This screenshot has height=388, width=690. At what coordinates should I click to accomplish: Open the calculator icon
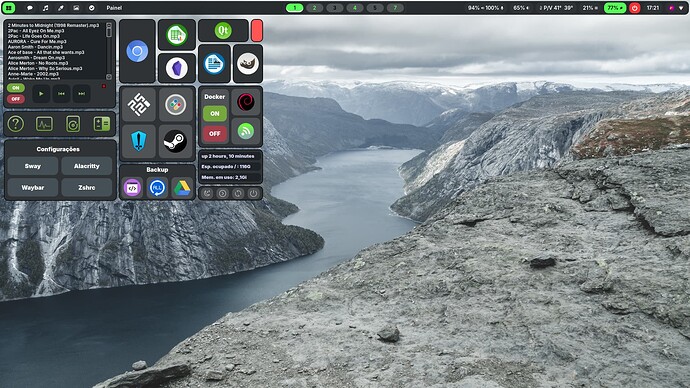(x=102, y=124)
